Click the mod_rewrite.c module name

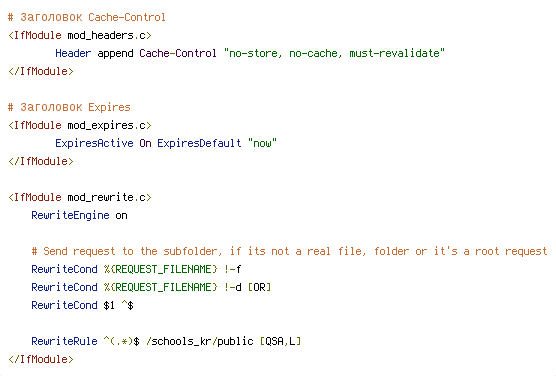[x=106, y=197]
